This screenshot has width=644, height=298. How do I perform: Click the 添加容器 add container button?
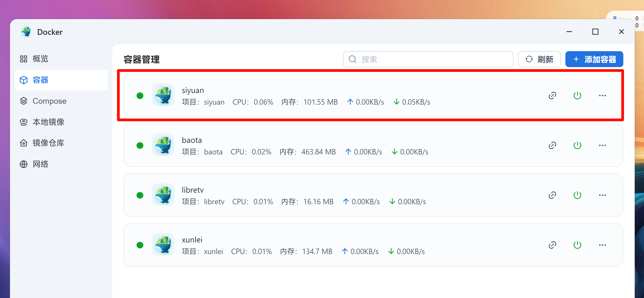594,59
